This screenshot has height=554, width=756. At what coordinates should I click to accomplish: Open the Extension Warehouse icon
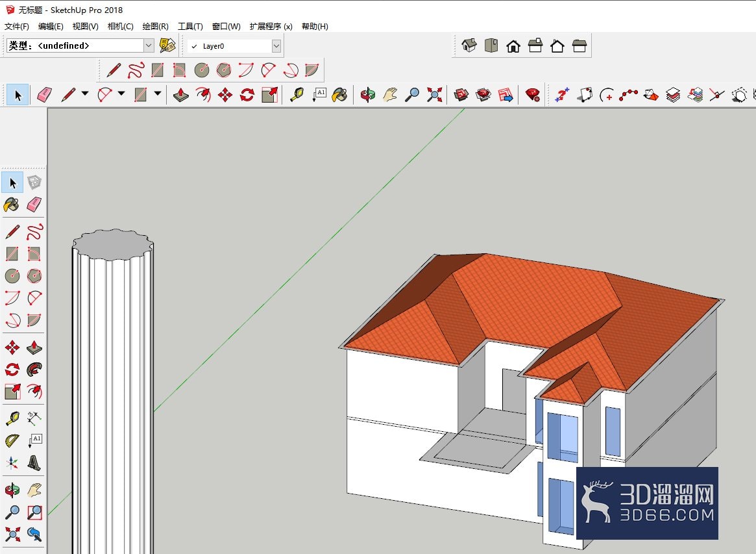[483, 95]
